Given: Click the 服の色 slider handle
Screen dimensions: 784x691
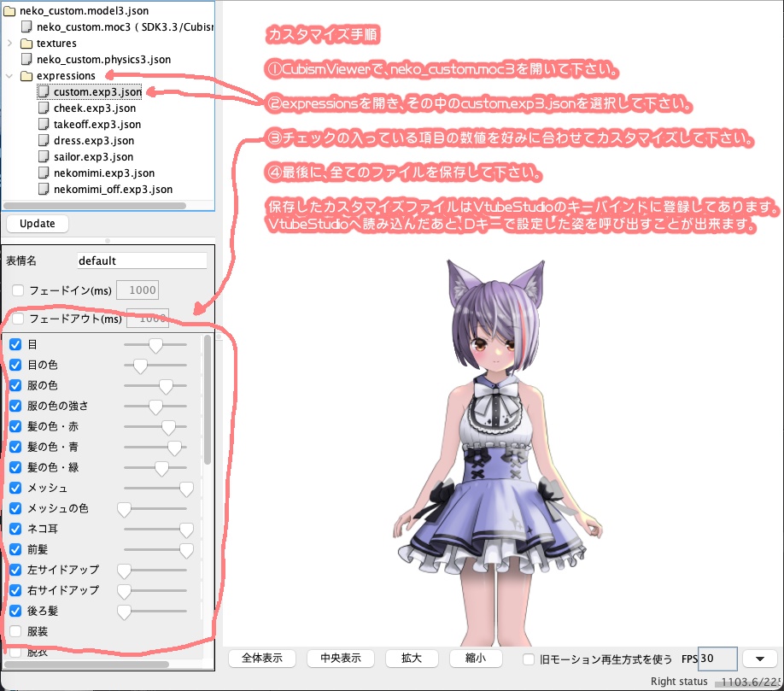Looking at the screenshot, I should pos(166,387).
